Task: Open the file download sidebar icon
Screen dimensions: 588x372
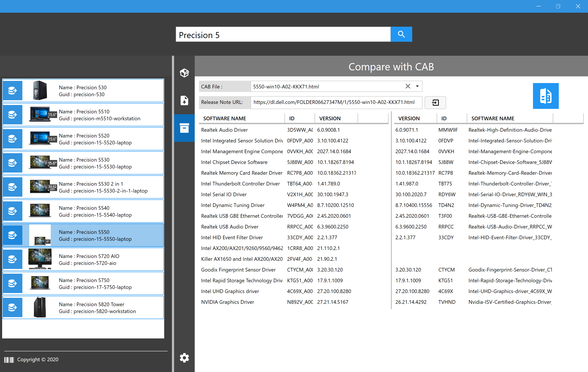Action: click(x=184, y=100)
